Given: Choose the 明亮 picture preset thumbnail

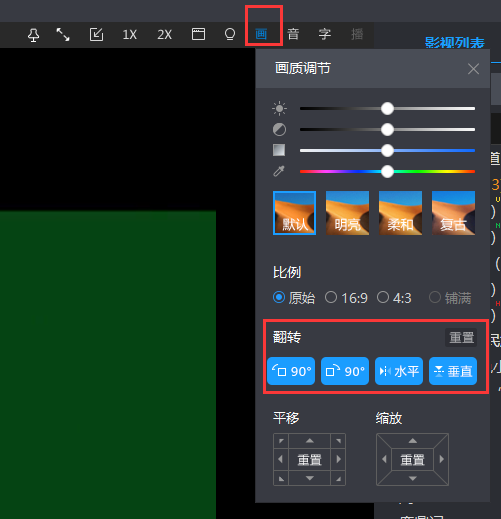Looking at the screenshot, I should point(347,213).
